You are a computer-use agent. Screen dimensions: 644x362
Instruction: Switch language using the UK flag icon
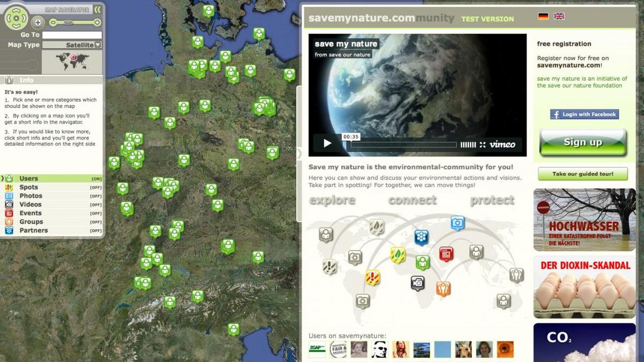click(x=559, y=16)
